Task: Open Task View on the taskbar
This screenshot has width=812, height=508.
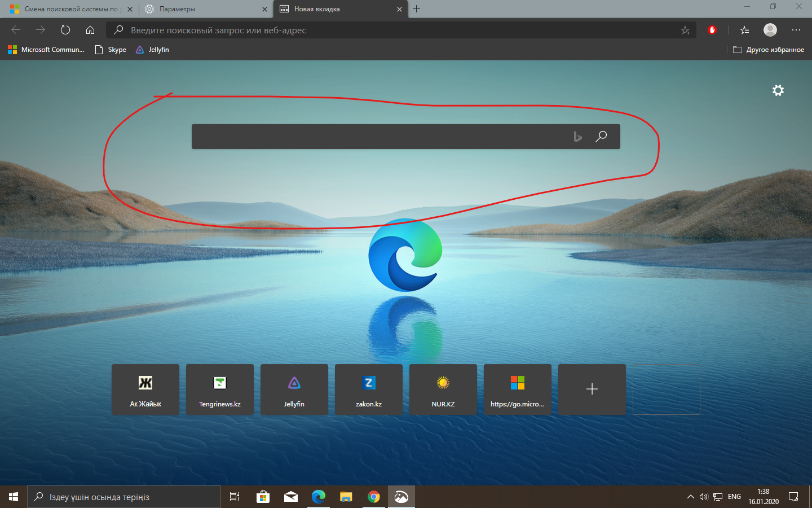Action: [x=235, y=497]
